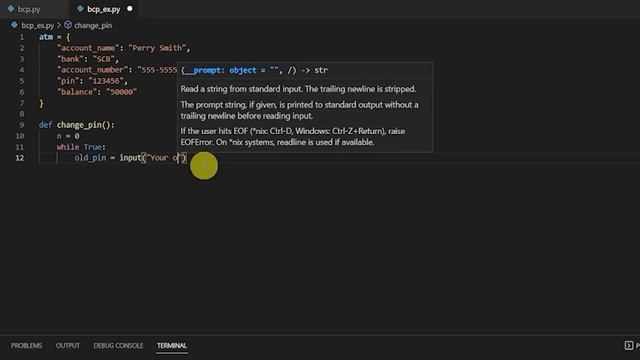640x360 pixels.
Task: Click the "while True:" statement
Action: (81, 147)
